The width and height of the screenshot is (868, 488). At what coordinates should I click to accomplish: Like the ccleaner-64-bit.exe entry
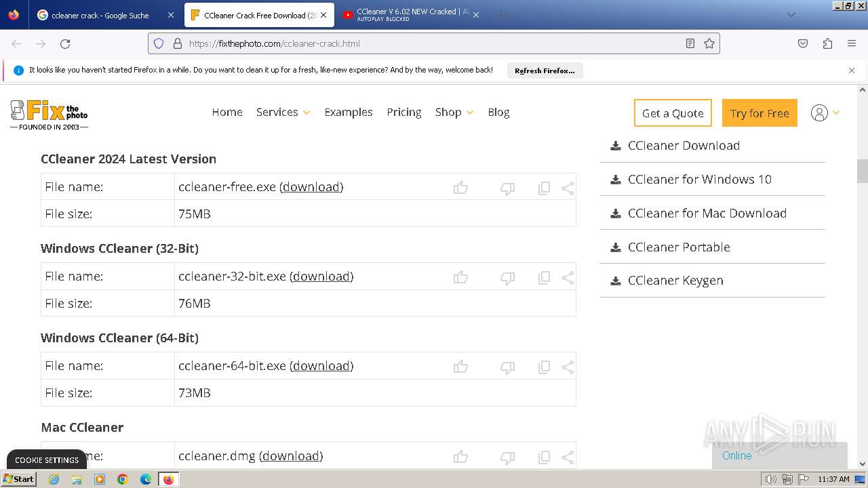click(x=461, y=367)
